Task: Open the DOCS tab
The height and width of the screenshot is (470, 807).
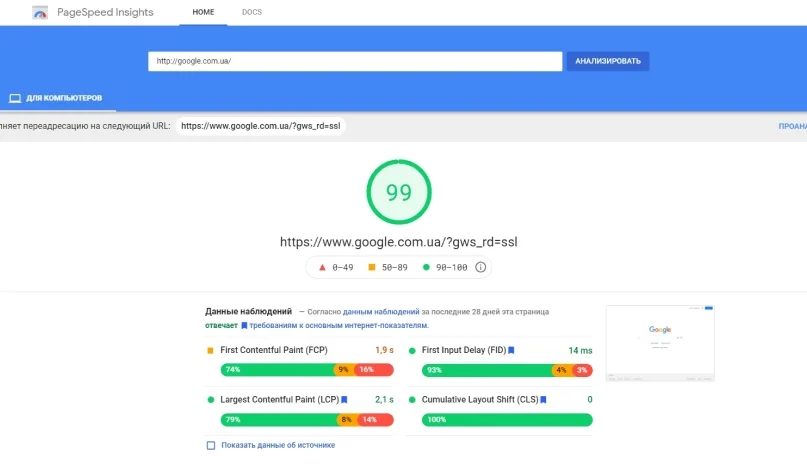Action: tap(252, 12)
